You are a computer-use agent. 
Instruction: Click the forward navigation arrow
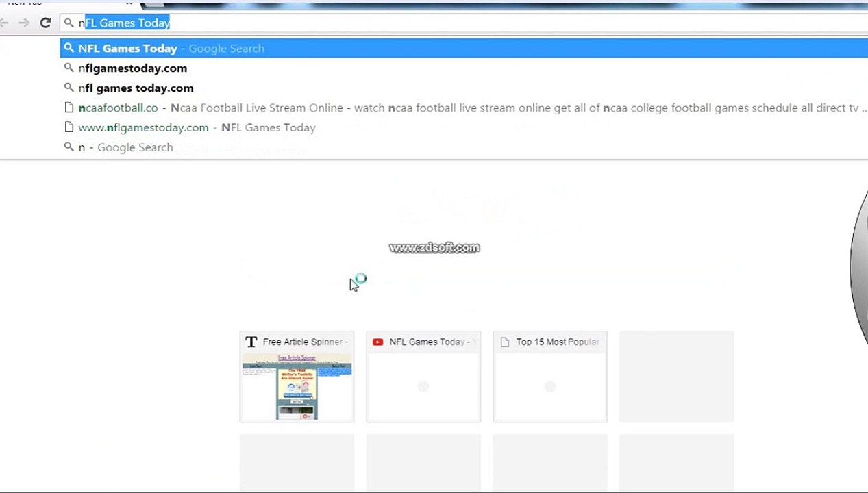[x=24, y=23]
